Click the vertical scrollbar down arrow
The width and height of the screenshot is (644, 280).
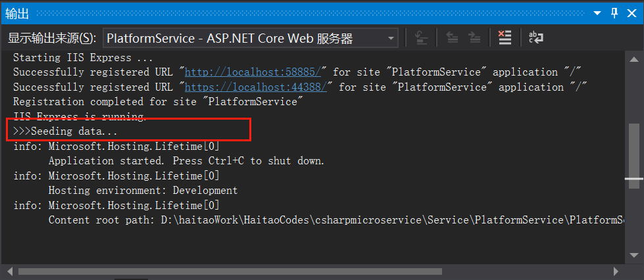(x=633, y=255)
